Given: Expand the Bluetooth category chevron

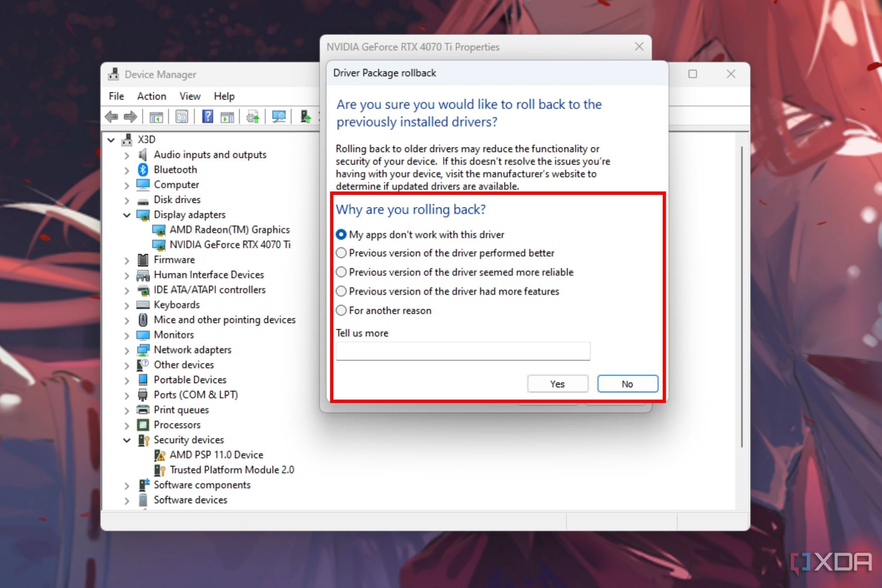Looking at the screenshot, I should (127, 171).
